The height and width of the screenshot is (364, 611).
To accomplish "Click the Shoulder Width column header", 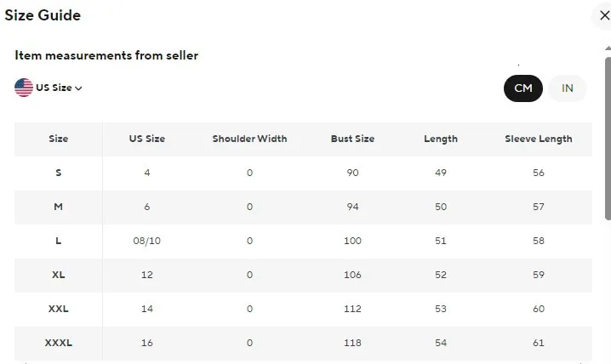I will 249,139.
